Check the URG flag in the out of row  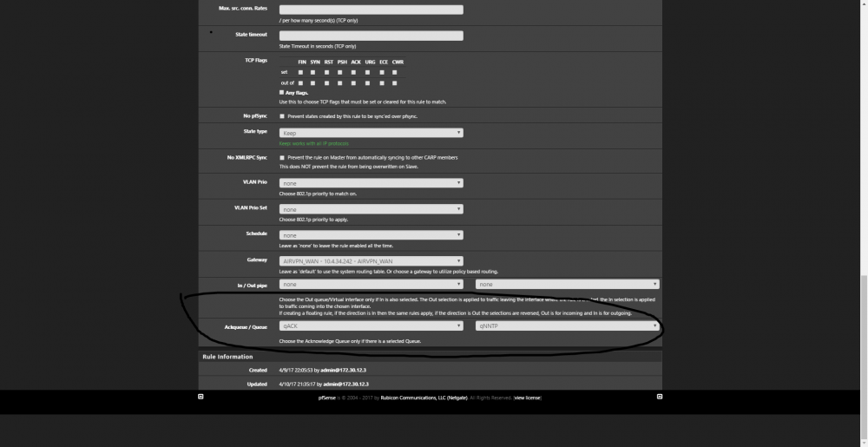[x=367, y=83]
